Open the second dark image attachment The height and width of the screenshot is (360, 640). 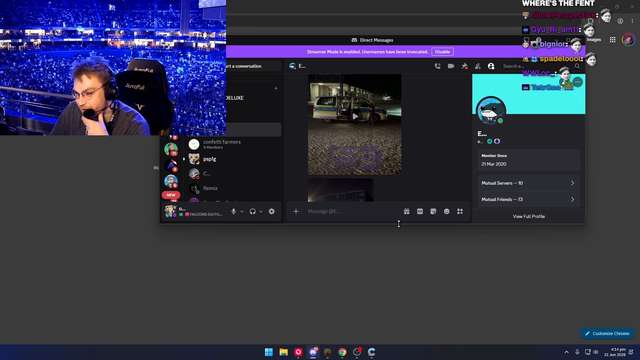pos(340,190)
